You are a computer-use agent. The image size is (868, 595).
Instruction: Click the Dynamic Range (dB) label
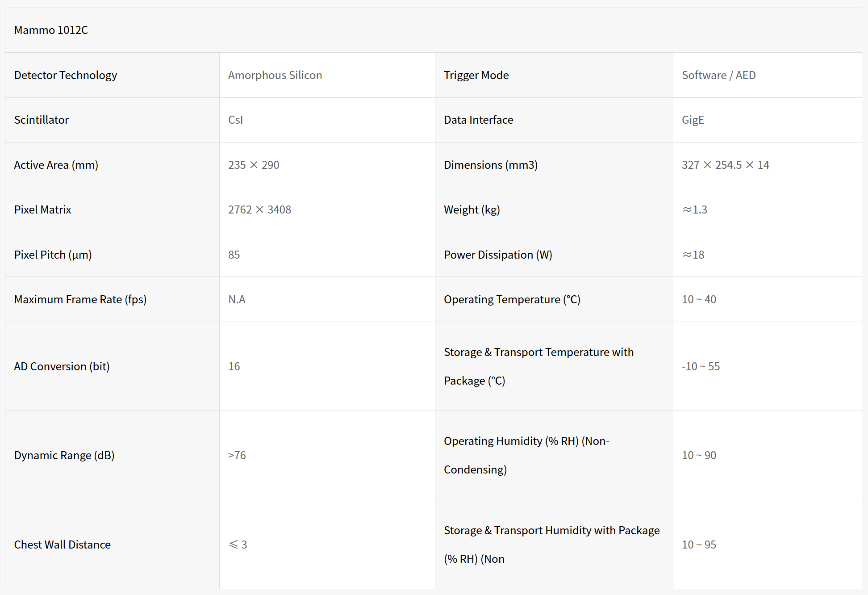[x=64, y=455]
